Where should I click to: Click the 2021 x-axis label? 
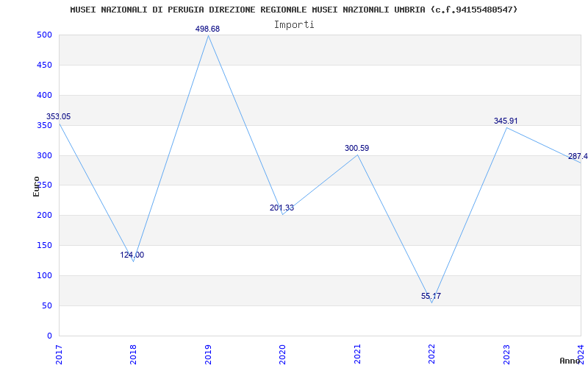click(357, 355)
